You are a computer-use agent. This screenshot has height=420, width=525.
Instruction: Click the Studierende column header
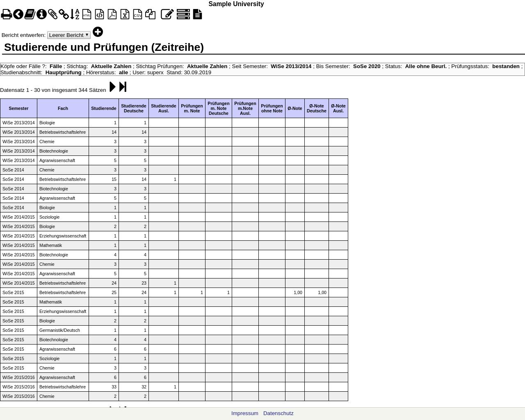[x=104, y=108]
